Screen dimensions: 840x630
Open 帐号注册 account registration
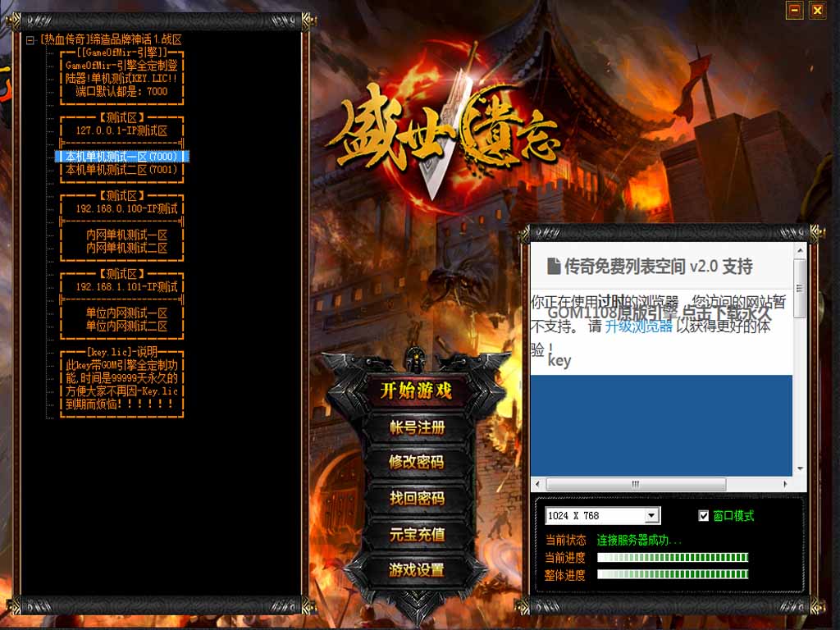tap(417, 427)
